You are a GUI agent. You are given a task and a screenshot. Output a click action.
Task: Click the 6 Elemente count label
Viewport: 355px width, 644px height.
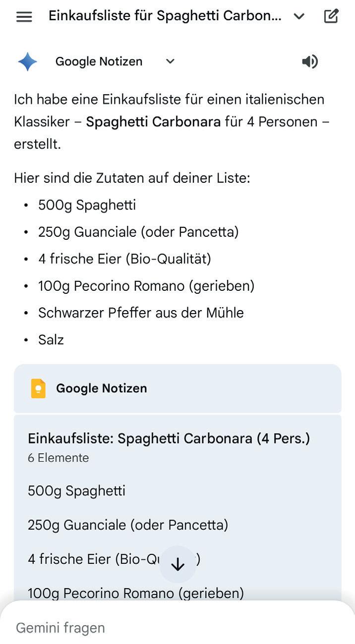click(58, 458)
